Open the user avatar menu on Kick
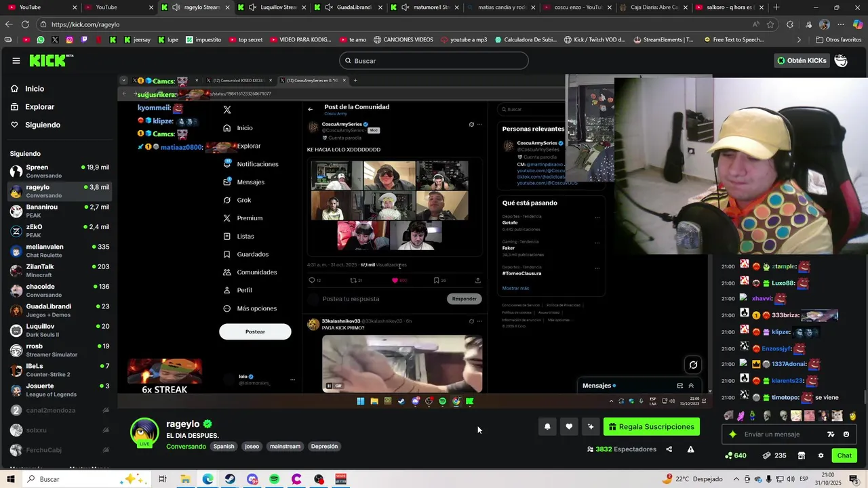 click(x=841, y=61)
